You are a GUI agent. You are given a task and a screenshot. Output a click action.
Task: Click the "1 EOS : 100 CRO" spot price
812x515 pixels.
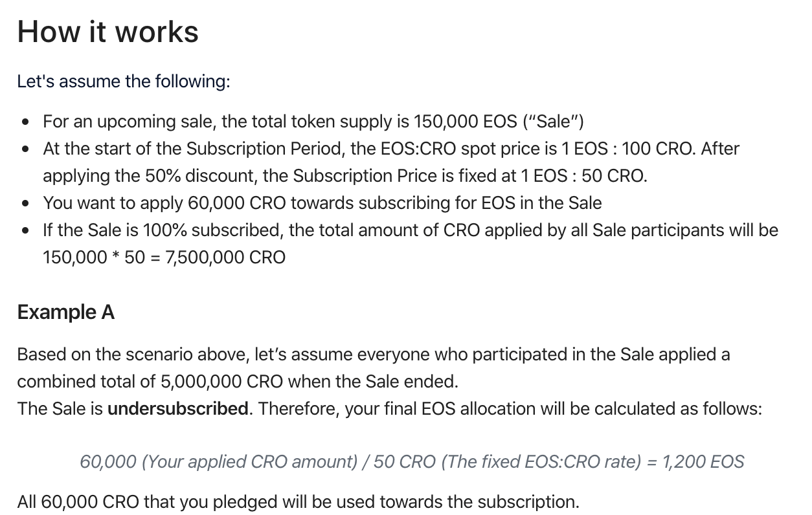[x=627, y=149]
